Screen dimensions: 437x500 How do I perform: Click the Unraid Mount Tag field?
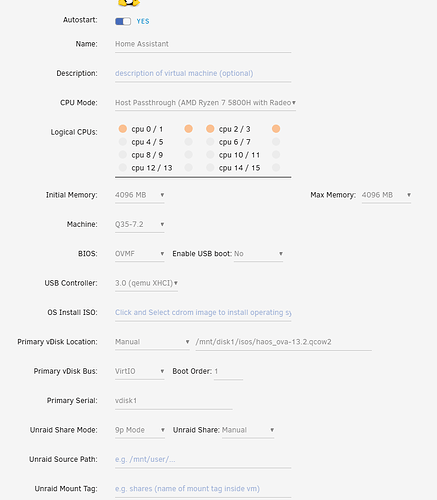[x=203, y=489]
